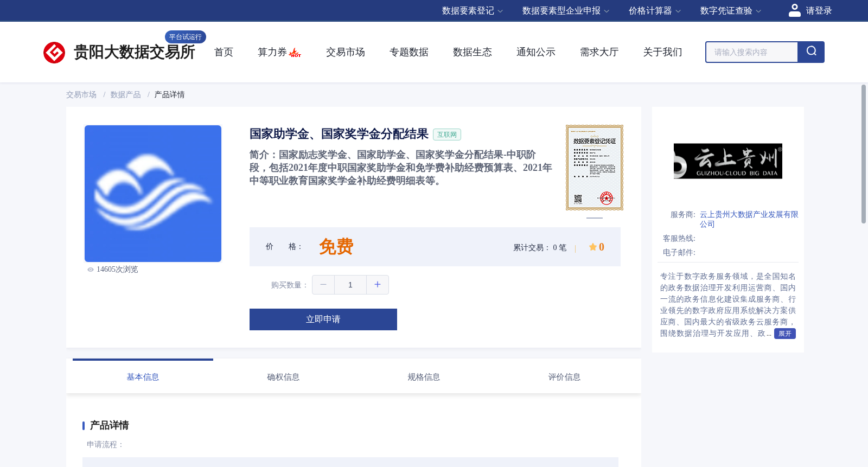Viewport: 868px width, 467px height.
Task: Open 数据生态 navigation item
Action: pos(473,52)
